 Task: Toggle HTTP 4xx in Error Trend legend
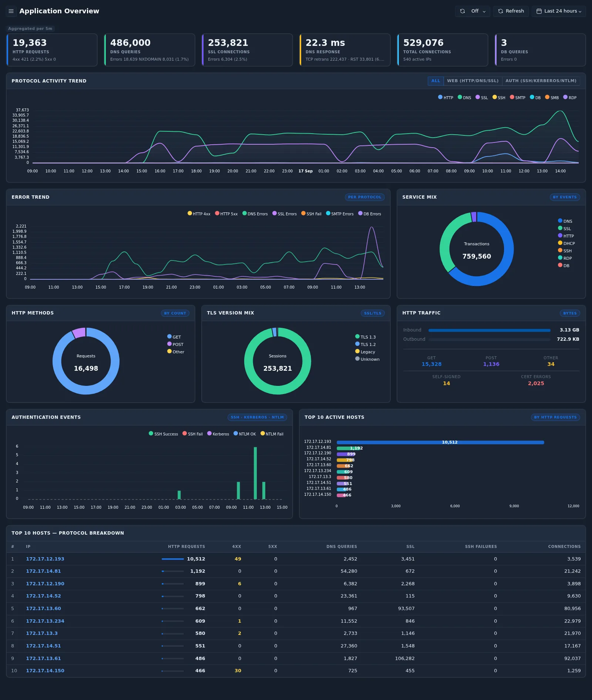pyautogui.click(x=199, y=214)
